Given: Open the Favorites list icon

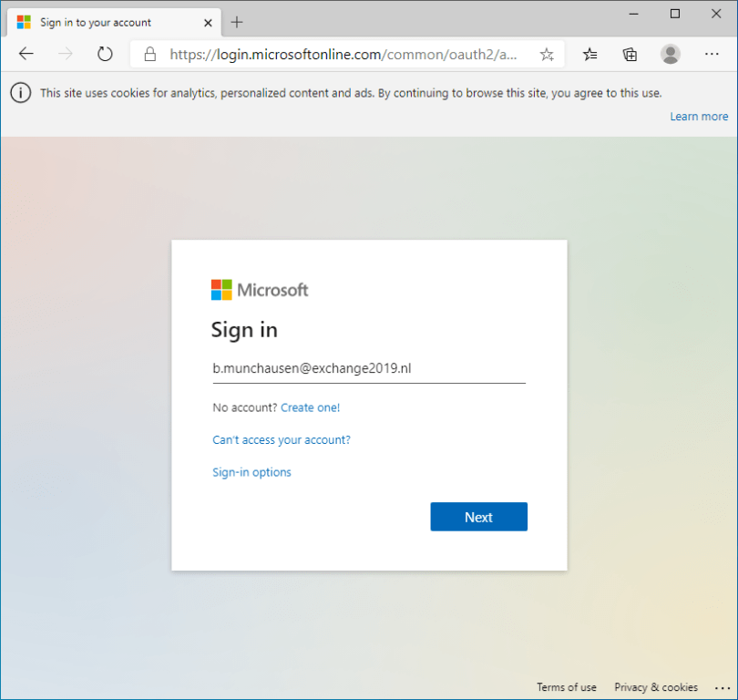Looking at the screenshot, I should click(x=589, y=55).
